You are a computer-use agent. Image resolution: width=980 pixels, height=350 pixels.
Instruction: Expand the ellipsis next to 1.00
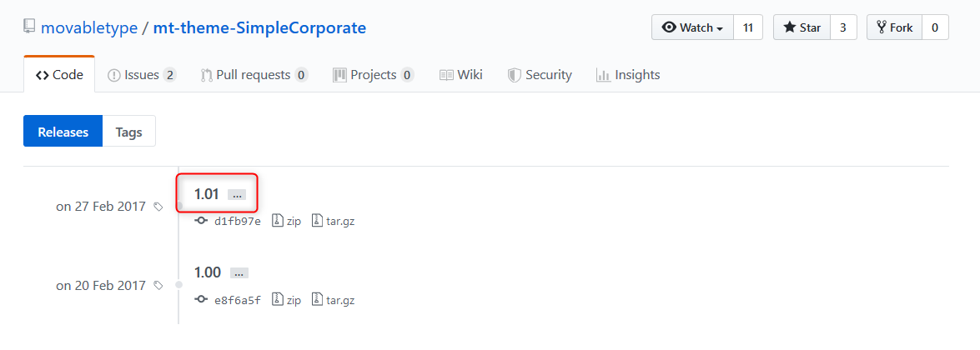pyautogui.click(x=239, y=272)
